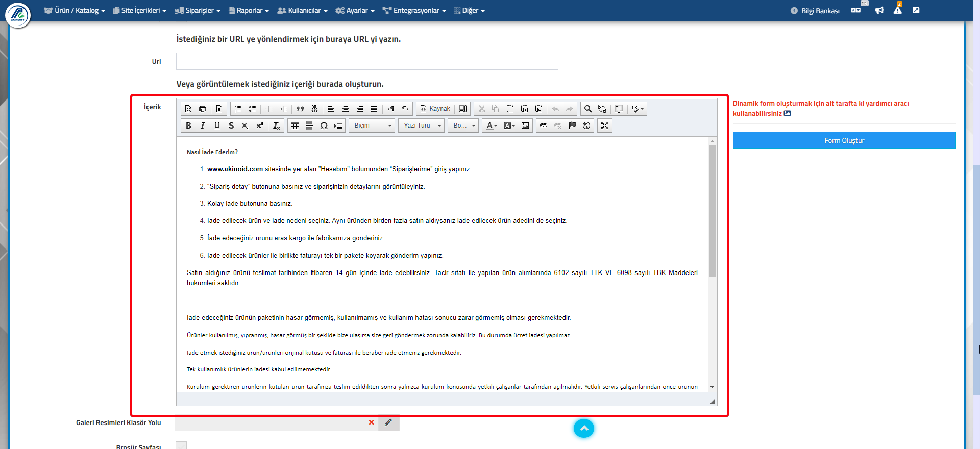980x449 pixels.
Task: Insert a bulleted list
Action: (252, 109)
